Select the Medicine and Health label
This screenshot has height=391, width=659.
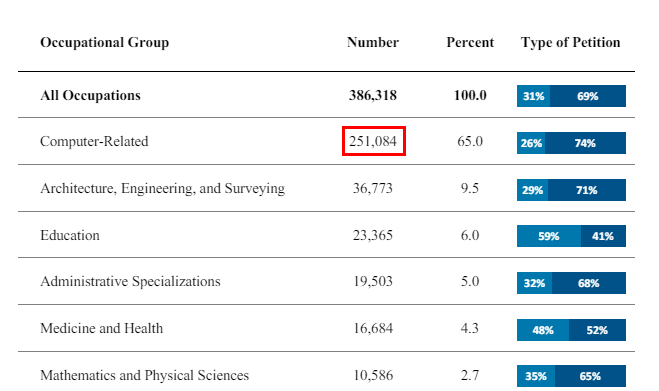point(101,328)
